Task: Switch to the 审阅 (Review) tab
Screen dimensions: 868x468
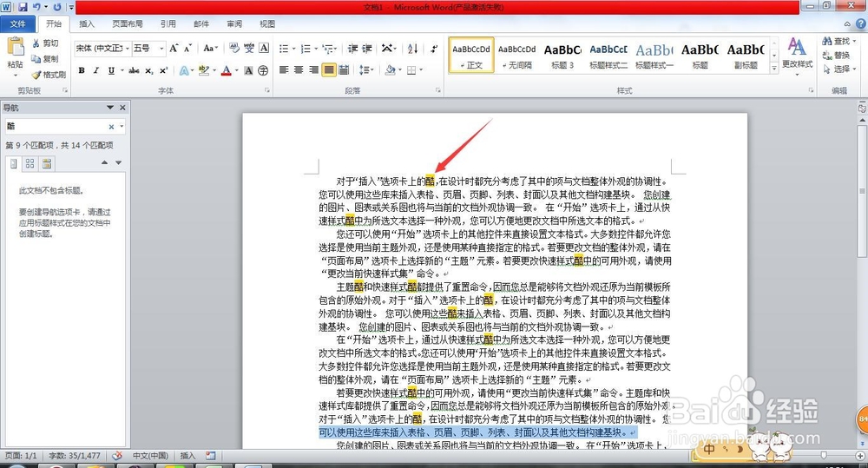Action: tap(234, 23)
